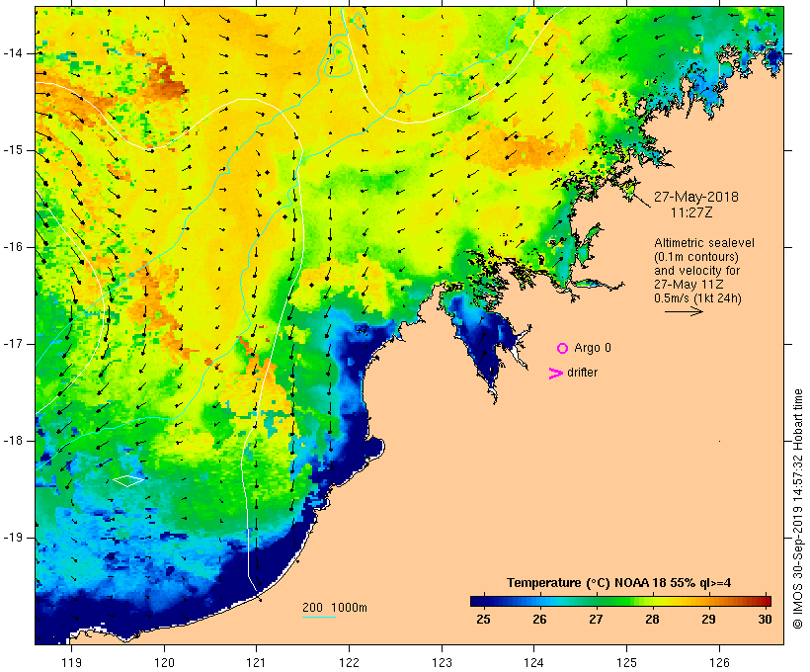Click the white diamond contour near 18.4S
The width and height of the screenshot is (810, 672).
128,480
